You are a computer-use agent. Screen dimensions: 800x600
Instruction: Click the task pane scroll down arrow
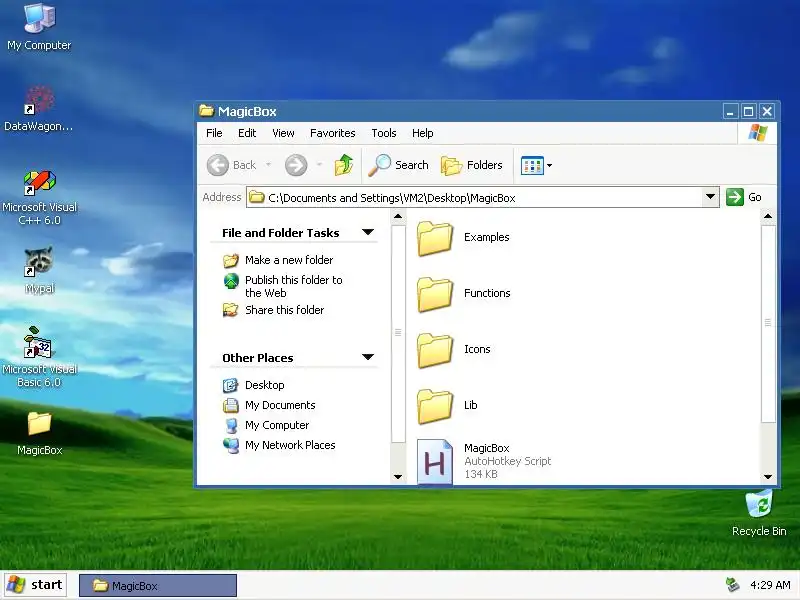point(398,477)
